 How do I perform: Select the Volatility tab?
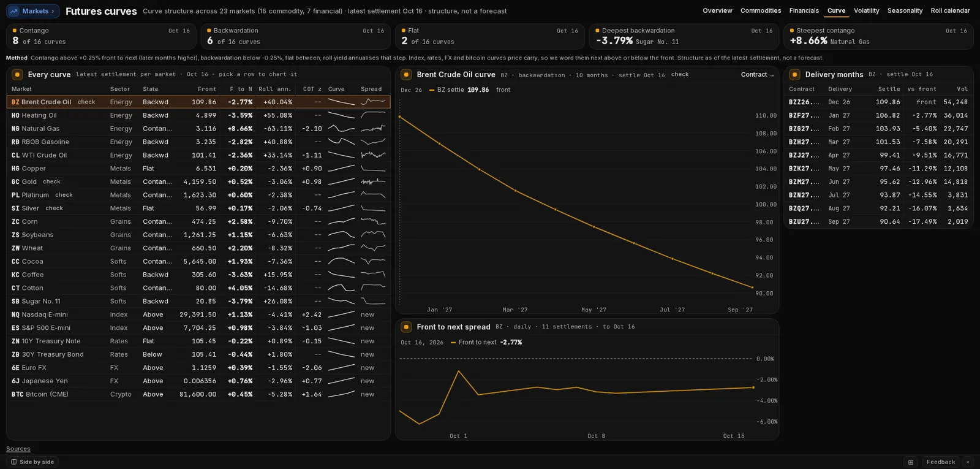[867, 11]
